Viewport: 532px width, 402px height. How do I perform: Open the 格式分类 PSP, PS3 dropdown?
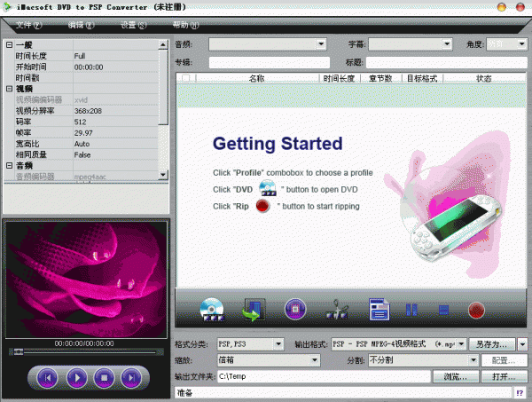(278, 344)
